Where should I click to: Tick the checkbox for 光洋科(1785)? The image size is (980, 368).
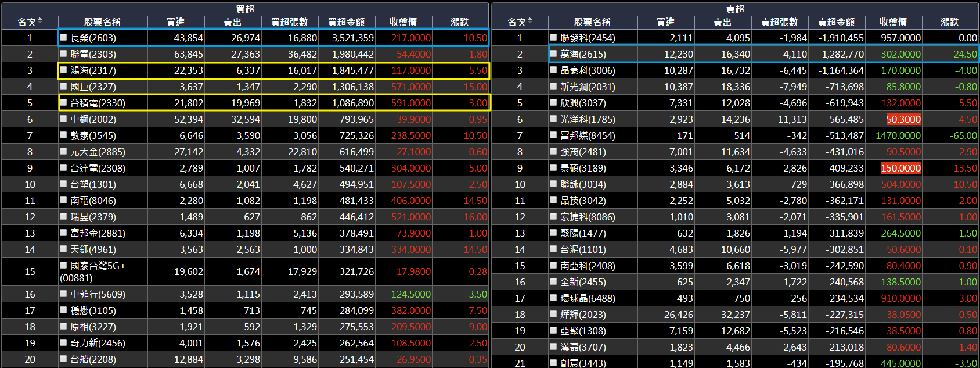[x=554, y=119]
